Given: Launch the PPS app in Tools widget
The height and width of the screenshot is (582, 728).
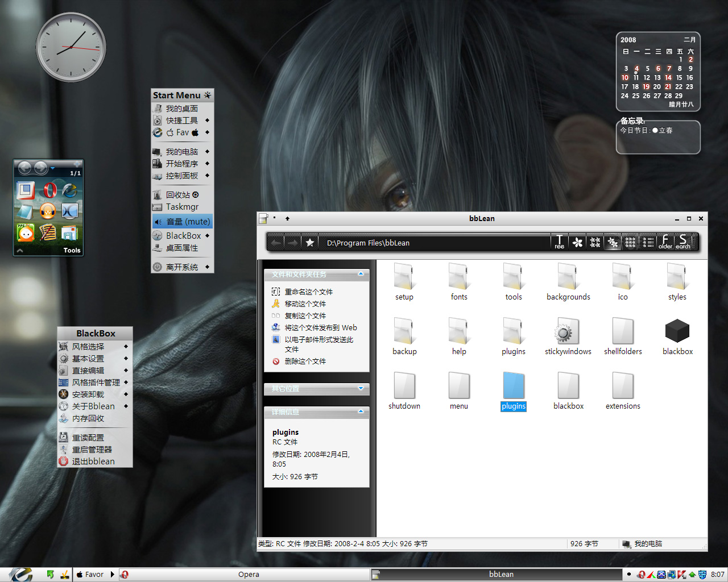Looking at the screenshot, I should (x=26, y=232).
